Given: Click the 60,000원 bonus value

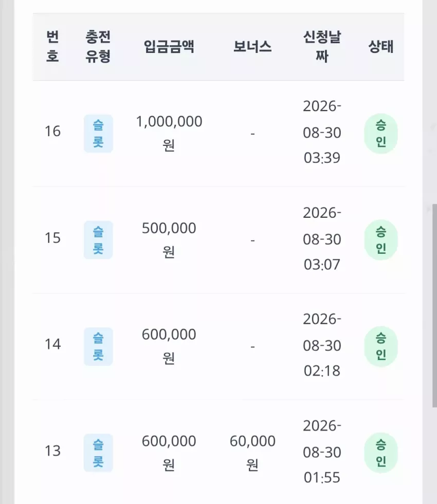Looking at the screenshot, I should pos(252,453).
